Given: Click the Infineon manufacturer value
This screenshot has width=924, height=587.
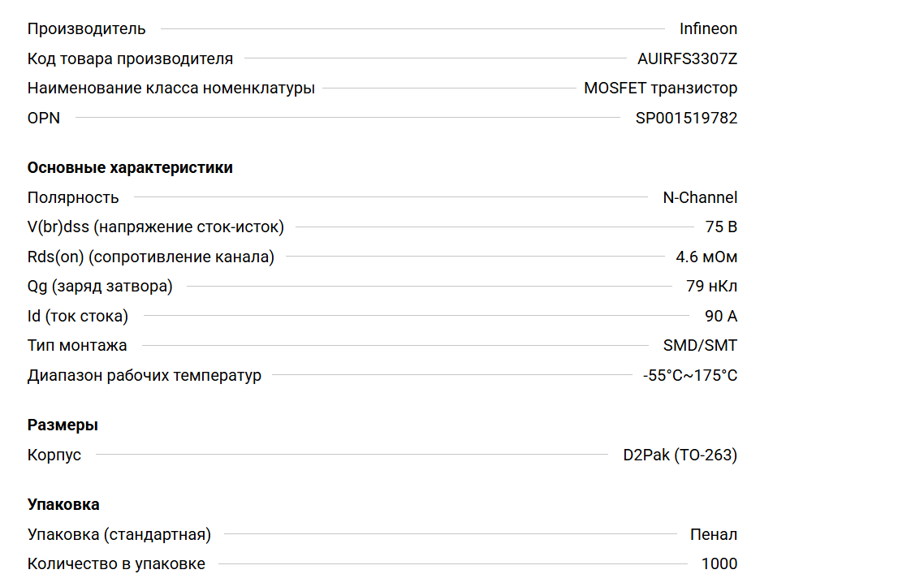Looking at the screenshot, I should tap(708, 29).
